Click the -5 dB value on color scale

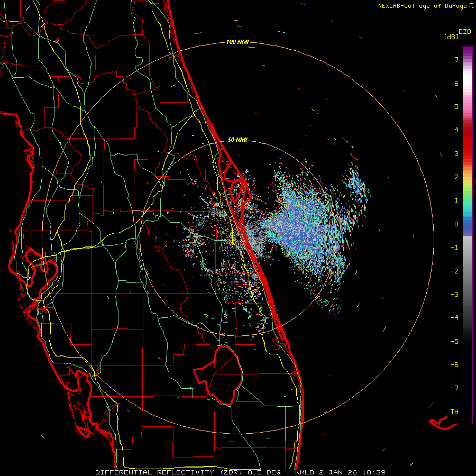pyautogui.click(x=454, y=342)
